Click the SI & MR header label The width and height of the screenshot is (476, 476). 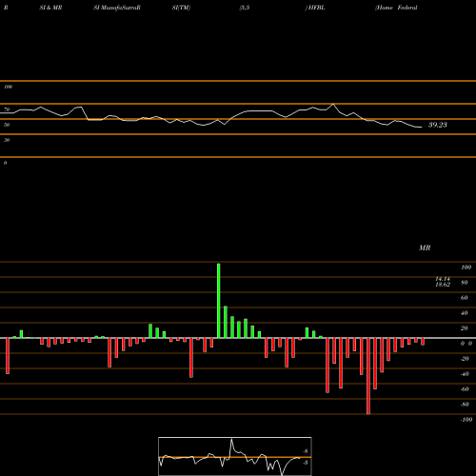[50, 8]
